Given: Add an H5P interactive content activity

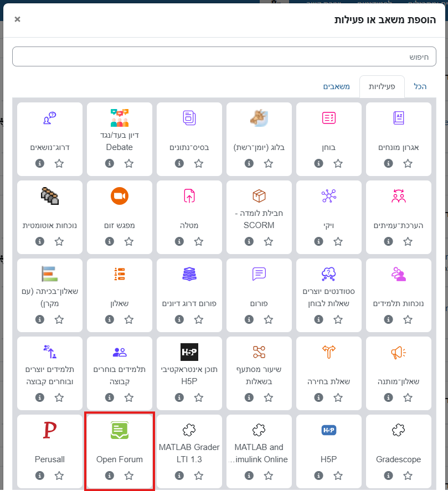Looking at the screenshot, I should pos(189,352).
